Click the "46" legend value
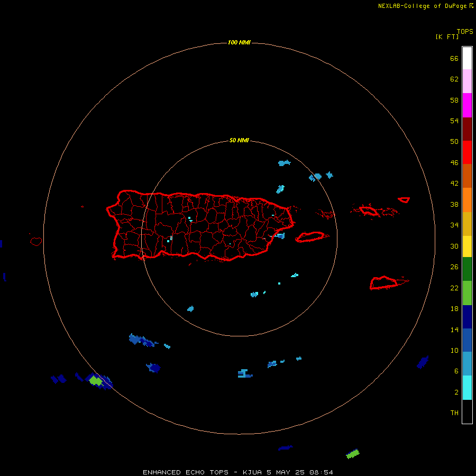Screen dimensions: 476x476 454,163
